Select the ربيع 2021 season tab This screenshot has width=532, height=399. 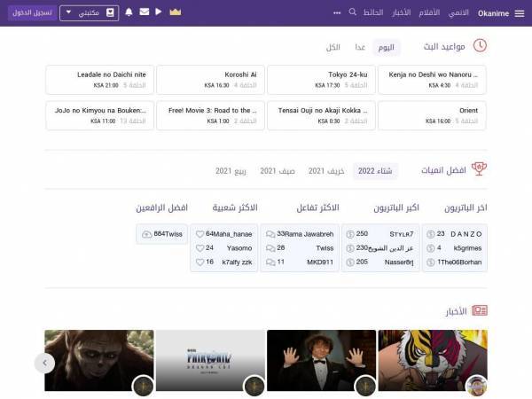(231, 171)
